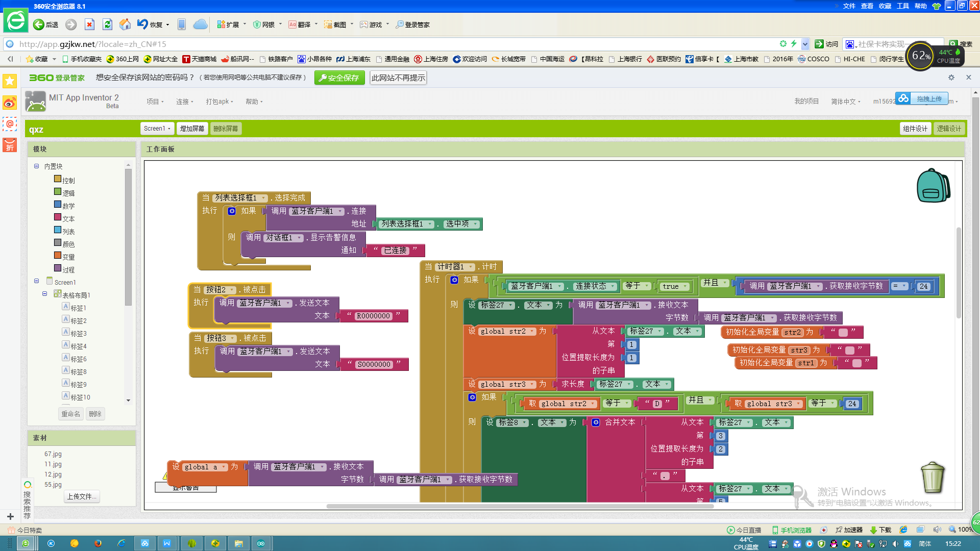This screenshot has width=980, height=551.
Task: Collapse the 表格布局1 tree node
Action: click(45, 294)
